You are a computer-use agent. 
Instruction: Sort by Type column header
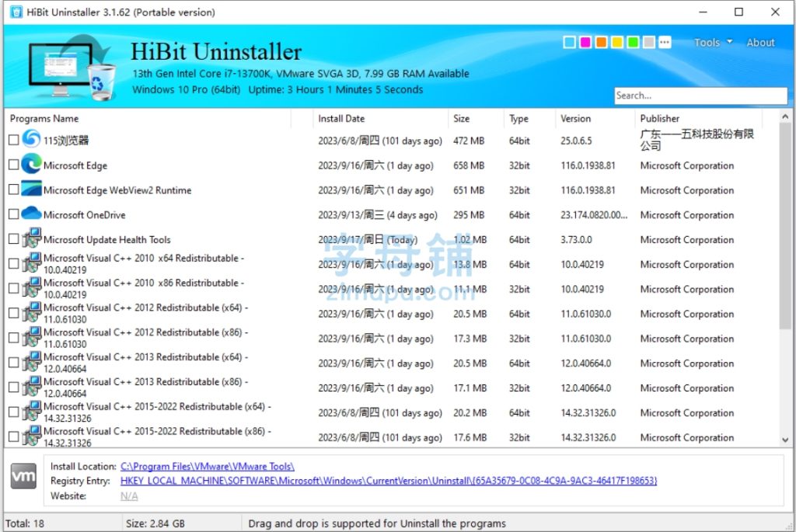tap(518, 119)
